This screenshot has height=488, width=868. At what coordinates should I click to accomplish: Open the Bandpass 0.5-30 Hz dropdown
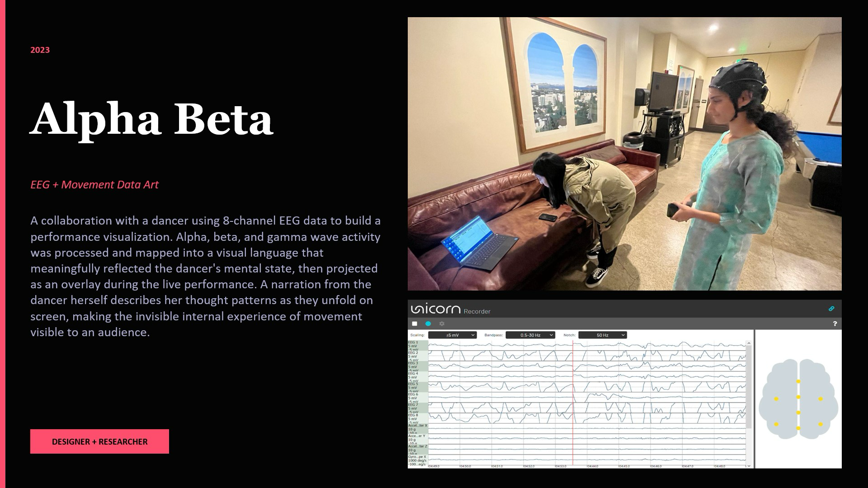[x=530, y=335]
